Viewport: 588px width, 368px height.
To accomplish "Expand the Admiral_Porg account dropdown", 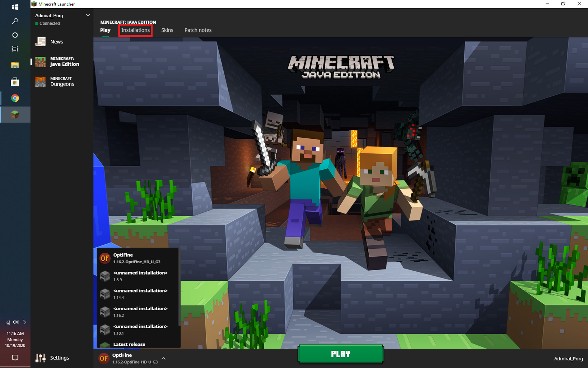I will pyautogui.click(x=88, y=15).
